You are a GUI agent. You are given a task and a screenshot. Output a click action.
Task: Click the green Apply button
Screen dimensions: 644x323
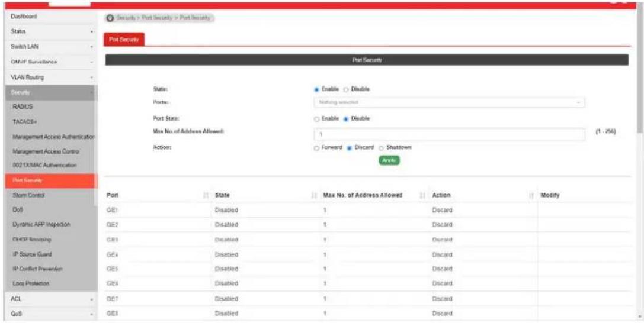389,160
